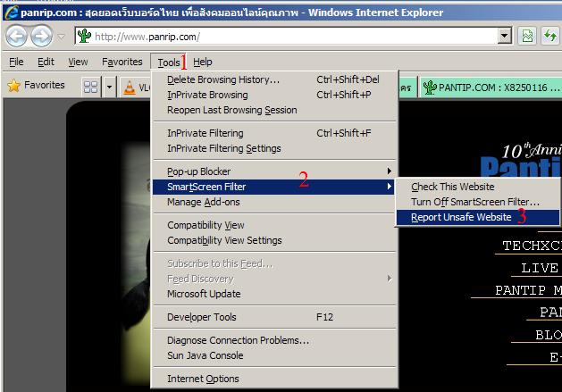
Task: Click the browser Forward arrow button
Action: pyautogui.click(x=41, y=37)
